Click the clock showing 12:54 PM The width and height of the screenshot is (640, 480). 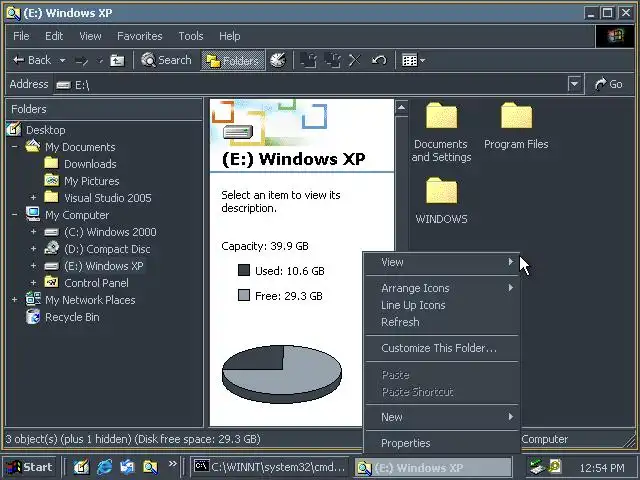coord(602,468)
